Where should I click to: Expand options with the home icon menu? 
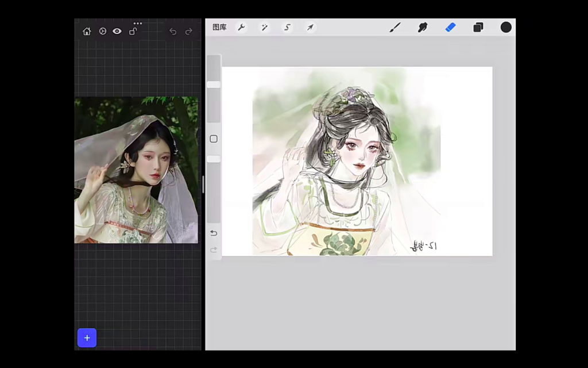point(87,31)
